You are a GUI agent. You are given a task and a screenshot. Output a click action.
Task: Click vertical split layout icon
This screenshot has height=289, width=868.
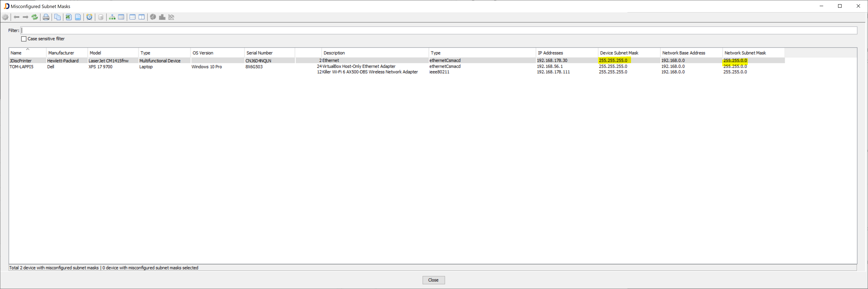[142, 17]
